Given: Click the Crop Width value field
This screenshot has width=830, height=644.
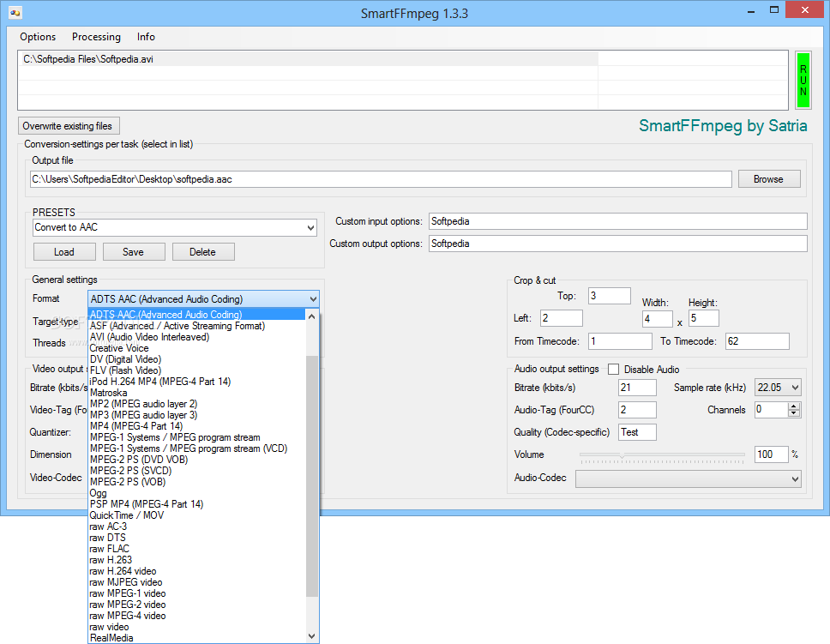Looking at the screenshot, I should [657, 319].
